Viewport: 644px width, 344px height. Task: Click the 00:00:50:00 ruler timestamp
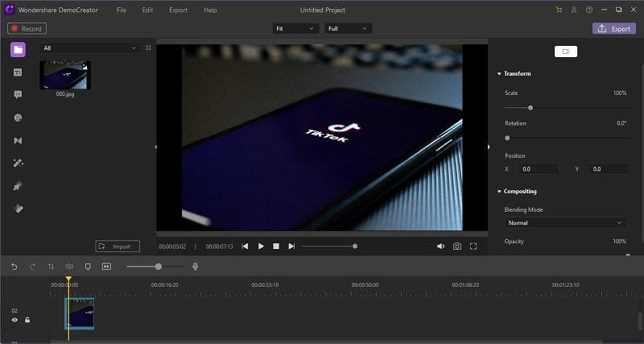(x=365, y=285)
